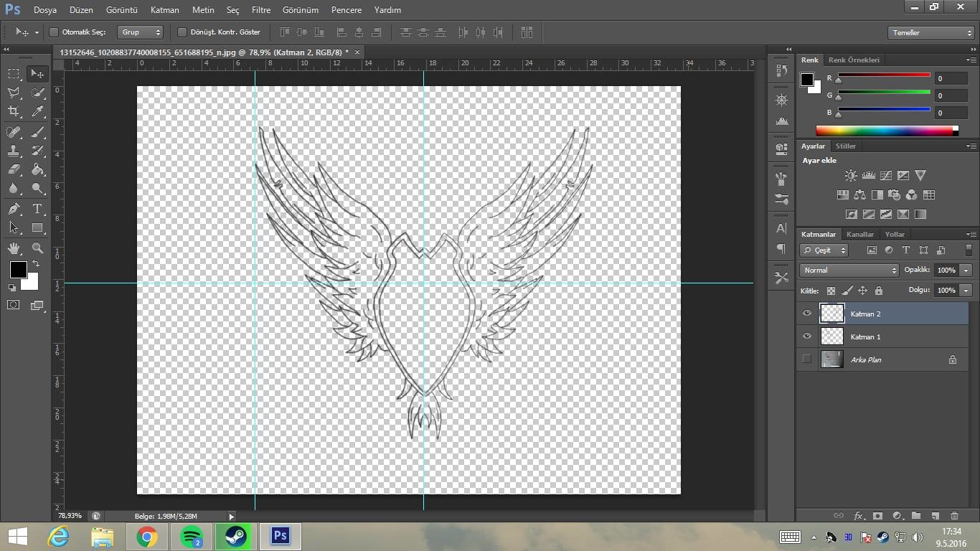This screenshot has height=551, width=980.
Task: Swap foreground and background colors
Action: (36, 264)
